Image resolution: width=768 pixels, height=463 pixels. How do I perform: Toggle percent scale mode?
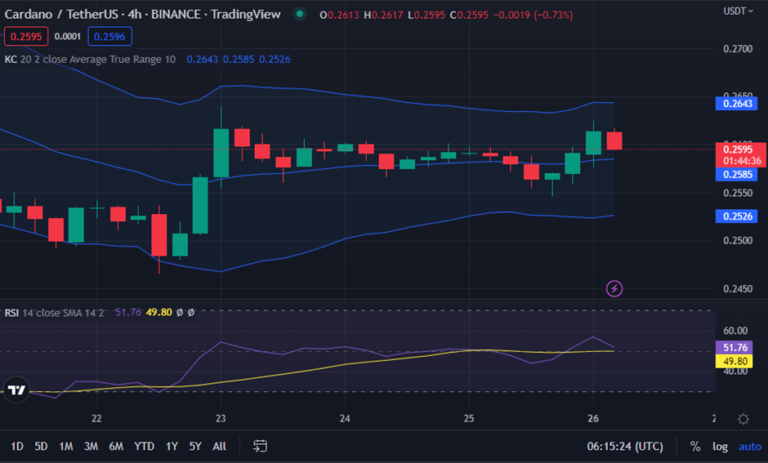[695, 446]
